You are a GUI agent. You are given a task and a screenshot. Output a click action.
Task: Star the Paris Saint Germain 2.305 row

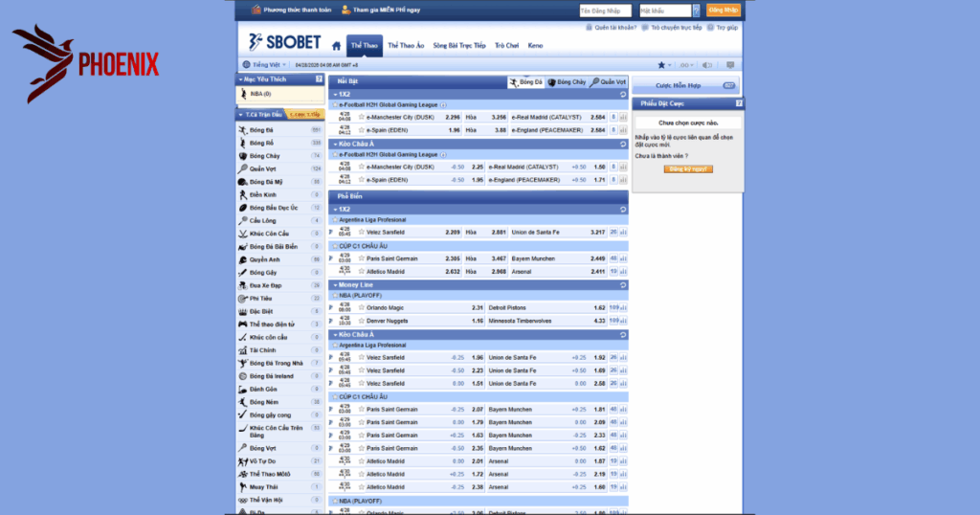pos(361,258)
